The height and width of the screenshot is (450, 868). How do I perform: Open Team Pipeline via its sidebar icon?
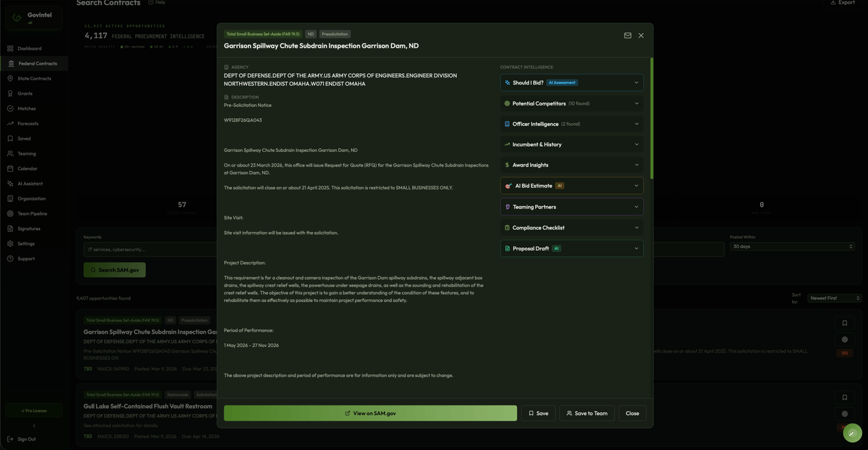coord(11,214)
